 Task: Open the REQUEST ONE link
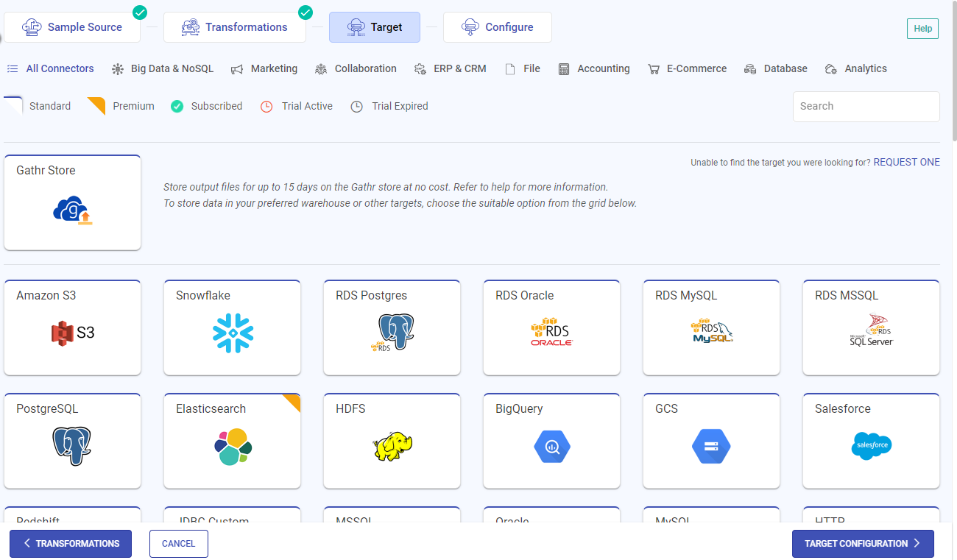[906, 162]
